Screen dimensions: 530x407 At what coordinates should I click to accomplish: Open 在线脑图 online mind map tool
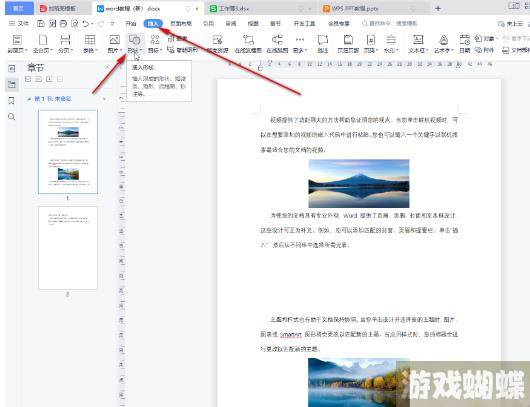pos(277,44)
